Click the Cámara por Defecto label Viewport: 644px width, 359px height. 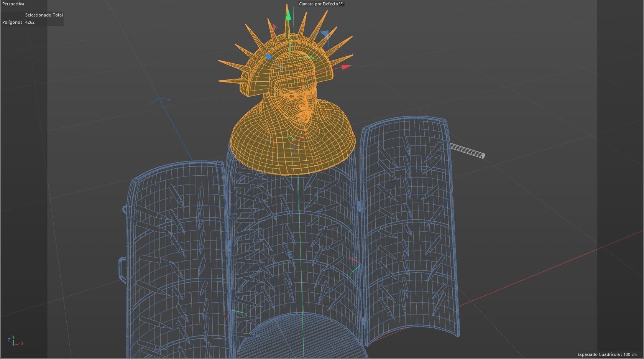319,4
